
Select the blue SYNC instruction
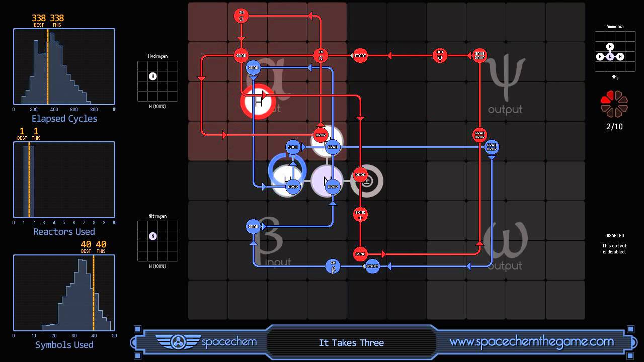[293, 147]
